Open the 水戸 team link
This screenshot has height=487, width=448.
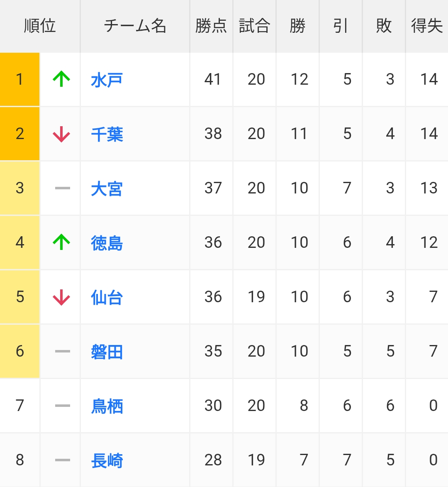pyautogui.click(x=107, y=80)
